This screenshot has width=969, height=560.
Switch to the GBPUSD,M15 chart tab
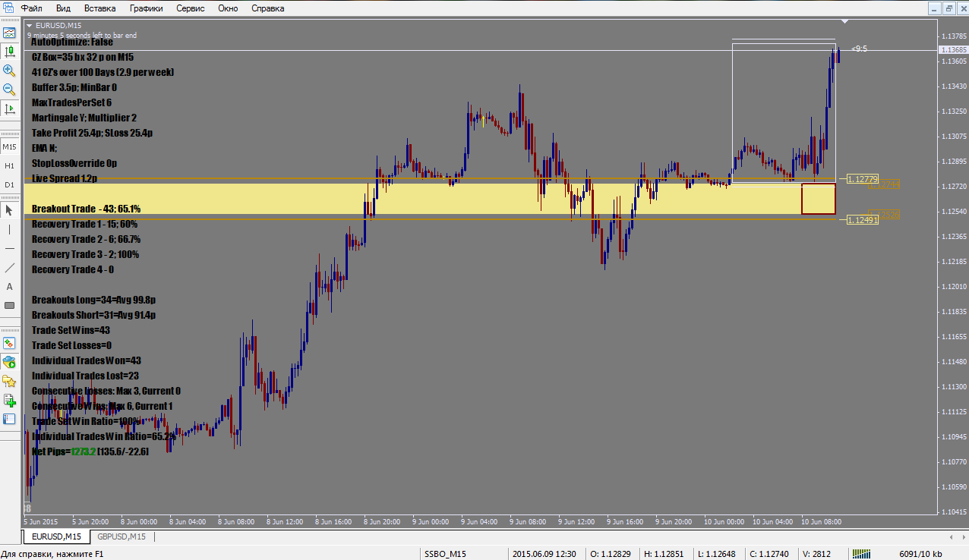[x=122, y=536]
